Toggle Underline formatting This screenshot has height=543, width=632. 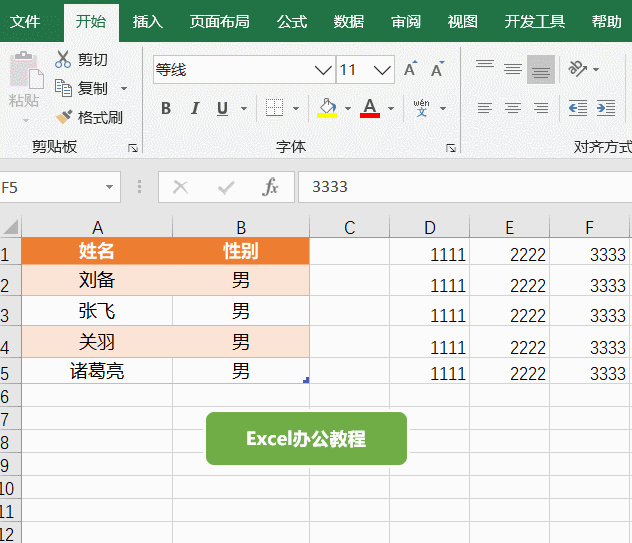221,108
